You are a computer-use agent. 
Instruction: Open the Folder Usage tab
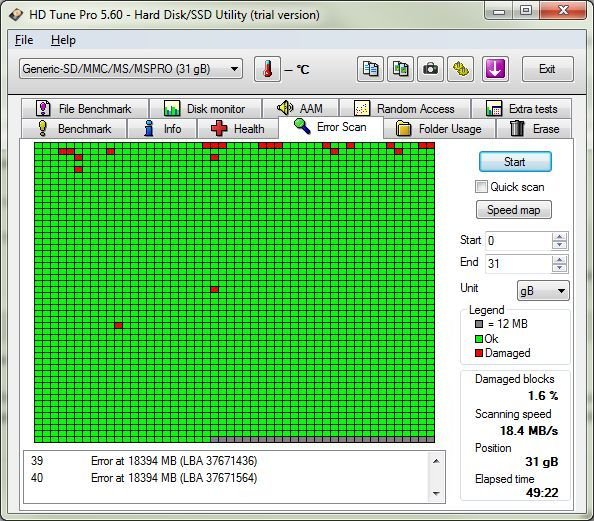[x=439, y=129]
